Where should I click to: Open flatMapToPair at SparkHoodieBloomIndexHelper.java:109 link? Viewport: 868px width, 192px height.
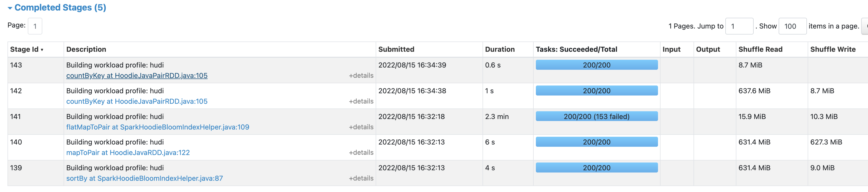pyautogui.click(x=158, y=127)
